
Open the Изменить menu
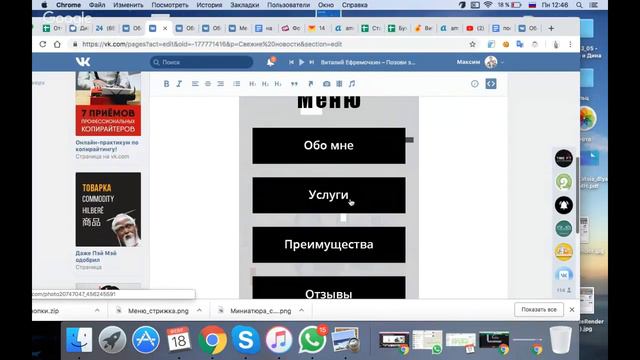[x=128, y=5]
